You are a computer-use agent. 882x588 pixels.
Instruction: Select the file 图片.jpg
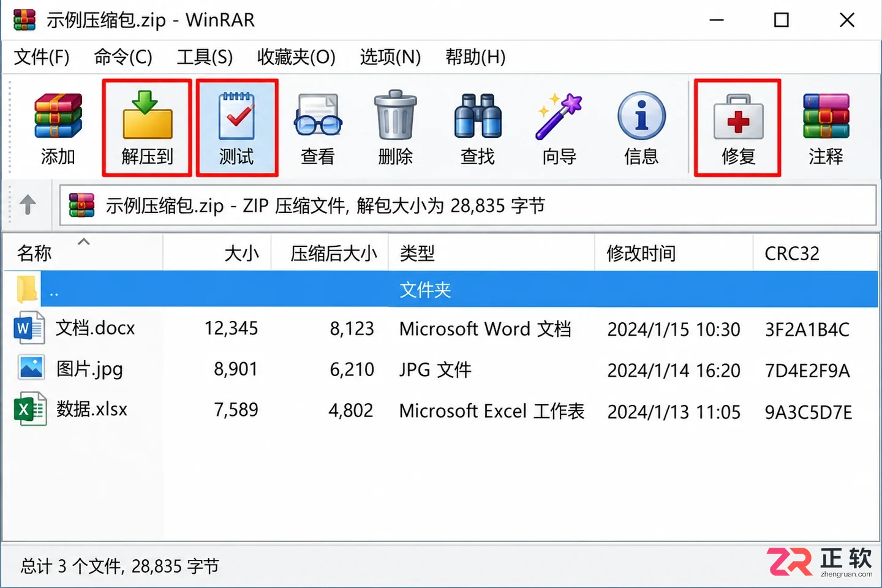point(89,369)
